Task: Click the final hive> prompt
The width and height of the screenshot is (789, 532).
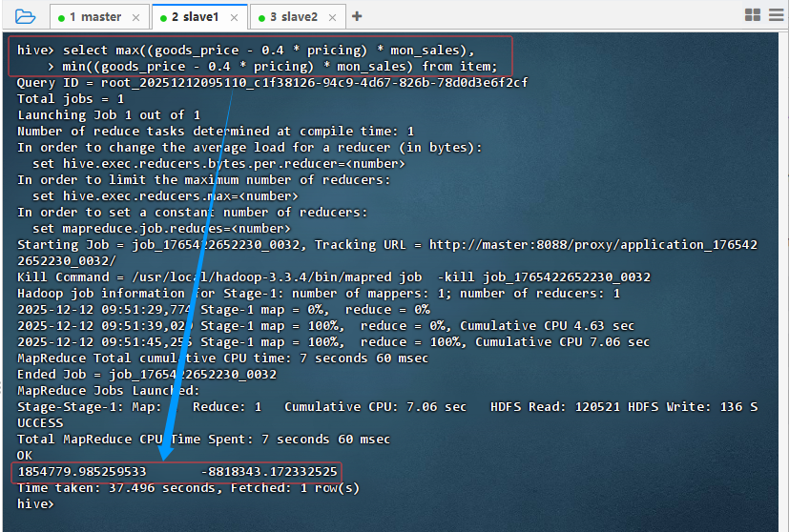Action: (x=35, y=503)
